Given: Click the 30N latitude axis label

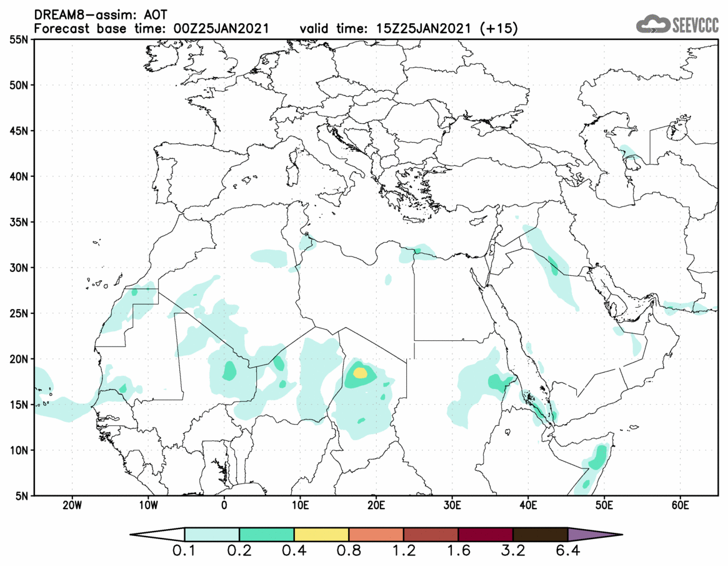Looking at the screenshot, I should coord(19,268).
